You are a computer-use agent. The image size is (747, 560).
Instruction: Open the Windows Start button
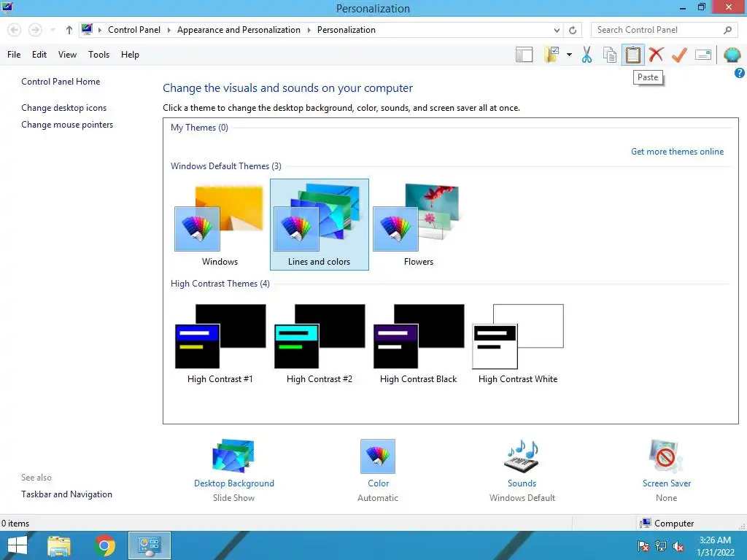click(18, 545)
